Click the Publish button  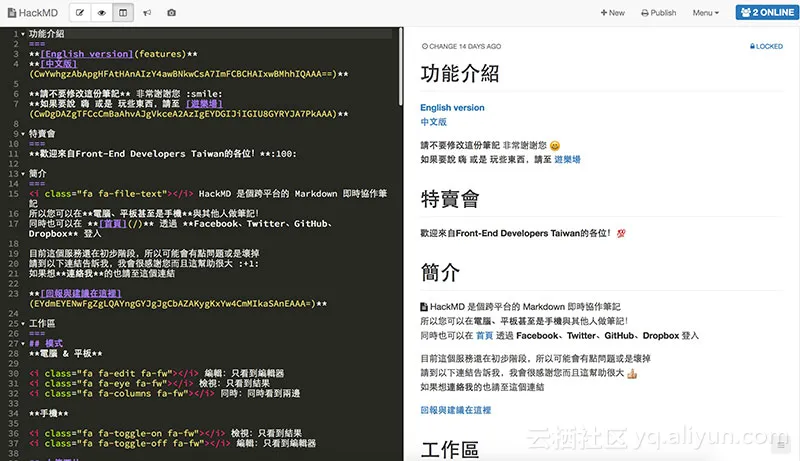point(657,13)
